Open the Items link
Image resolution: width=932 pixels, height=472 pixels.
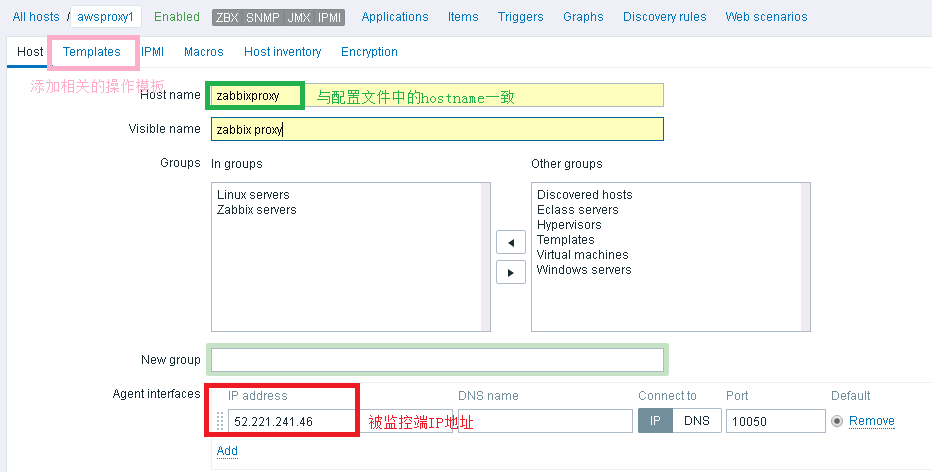point(463,17)
